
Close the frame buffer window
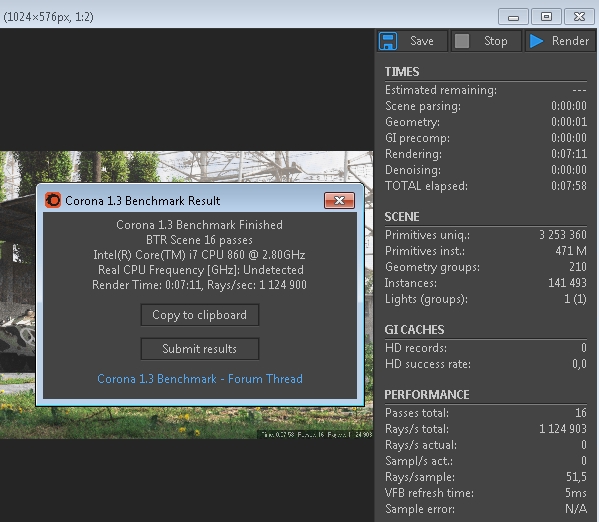coord(579,17)
